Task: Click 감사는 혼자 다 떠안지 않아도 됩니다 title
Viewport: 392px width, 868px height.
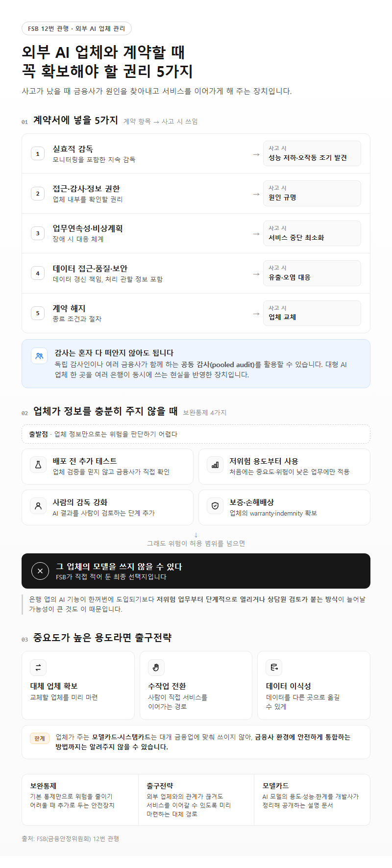Action: coord(114,353)
